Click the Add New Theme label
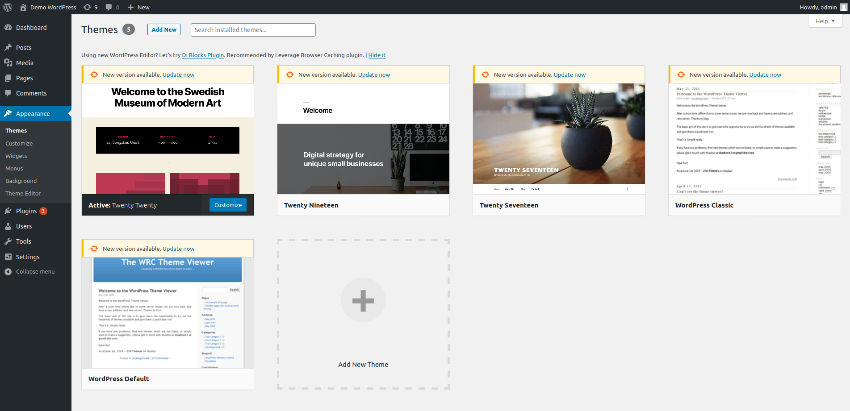850x411 pixels. [363, 364]
